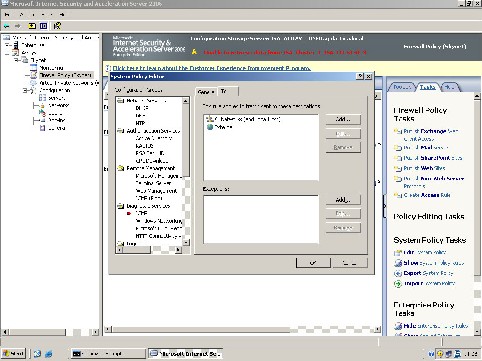Click the top Remove button for destinations
482x361 pixels.
[x=343, y=147]
